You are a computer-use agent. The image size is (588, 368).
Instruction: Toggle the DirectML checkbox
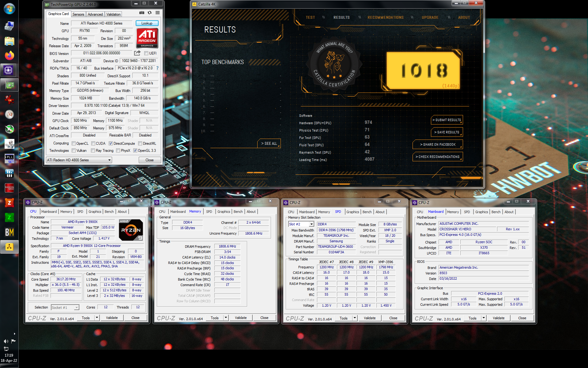[140, 144]
